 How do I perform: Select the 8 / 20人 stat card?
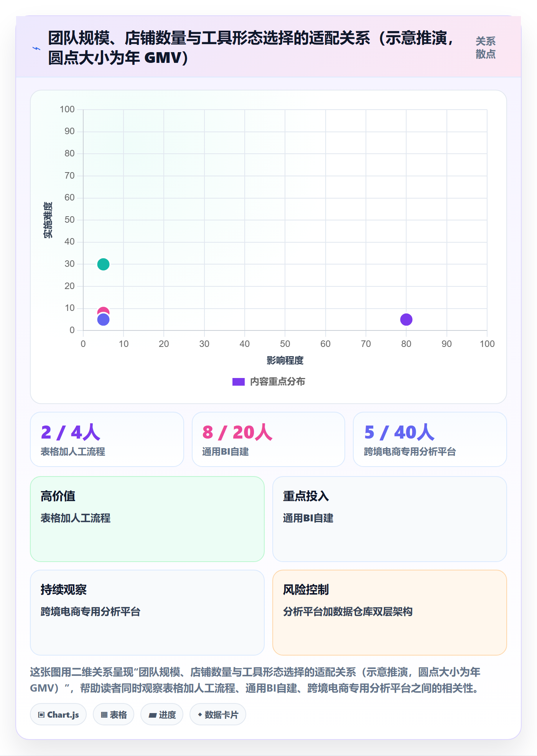[268, 439]
